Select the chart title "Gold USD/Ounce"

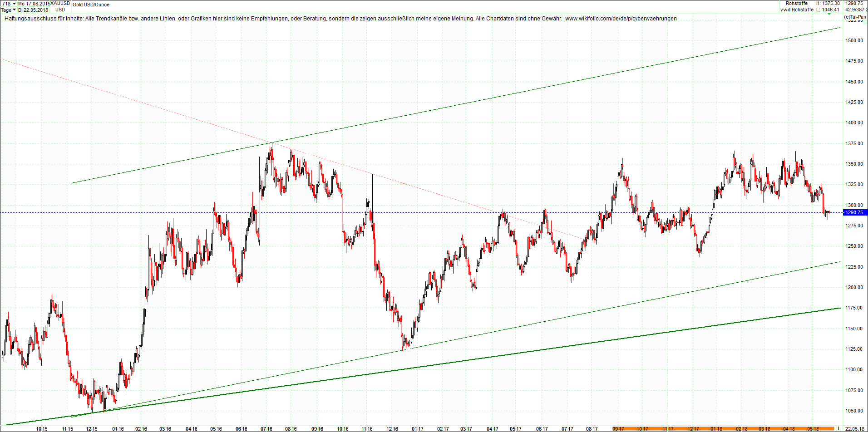click(x=91, y=5)
